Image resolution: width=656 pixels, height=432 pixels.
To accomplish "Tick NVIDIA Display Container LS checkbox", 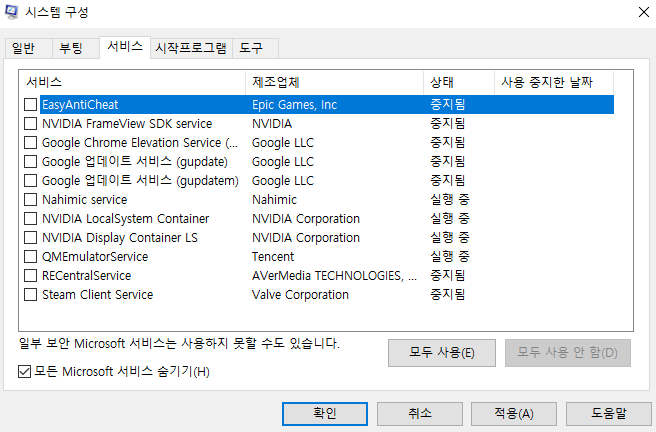I will [31, 238].
